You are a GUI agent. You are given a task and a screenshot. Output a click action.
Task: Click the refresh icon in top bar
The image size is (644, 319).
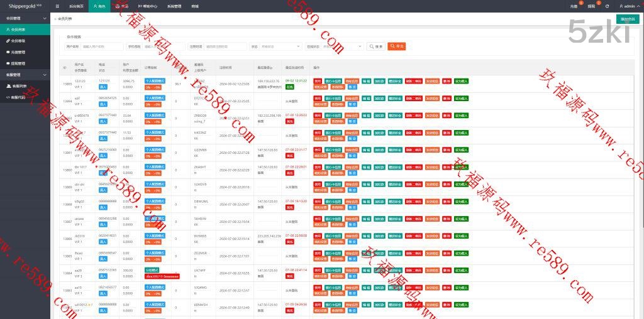coord(607,6)
